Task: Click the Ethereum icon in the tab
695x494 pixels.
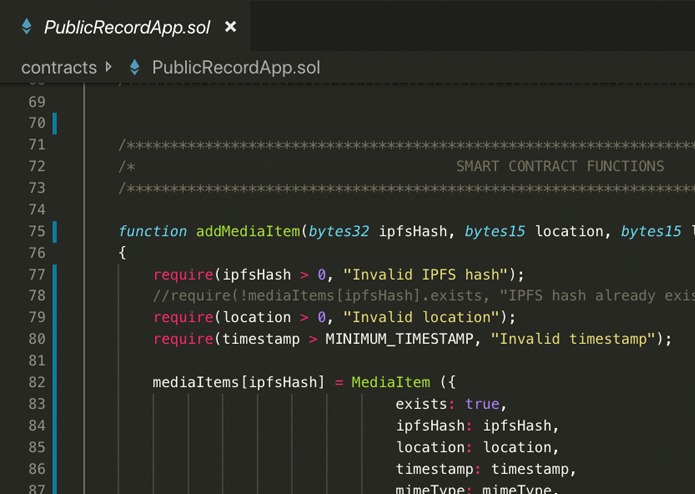Action: pos(27,27)
